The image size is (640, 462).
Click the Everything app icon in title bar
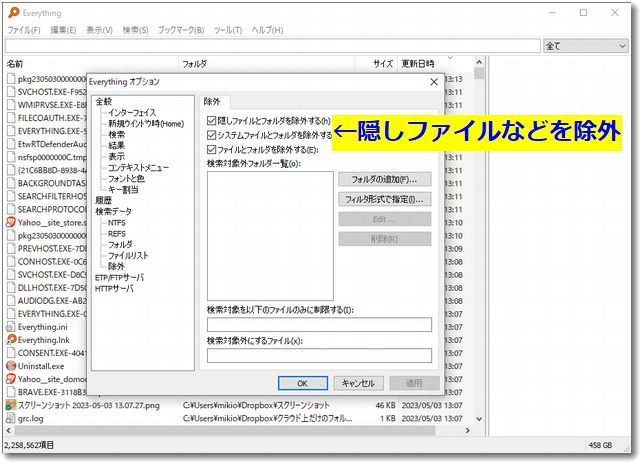13,13
